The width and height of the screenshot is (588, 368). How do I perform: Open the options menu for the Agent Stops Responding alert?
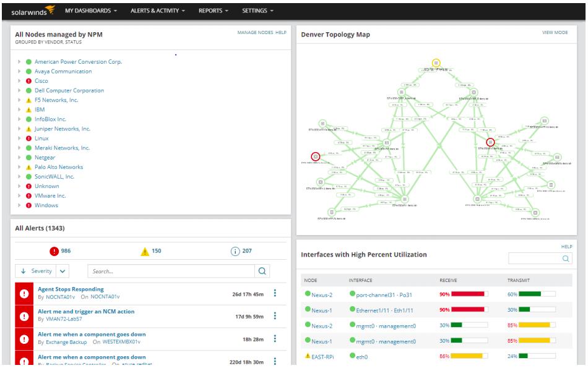(275, 293)
